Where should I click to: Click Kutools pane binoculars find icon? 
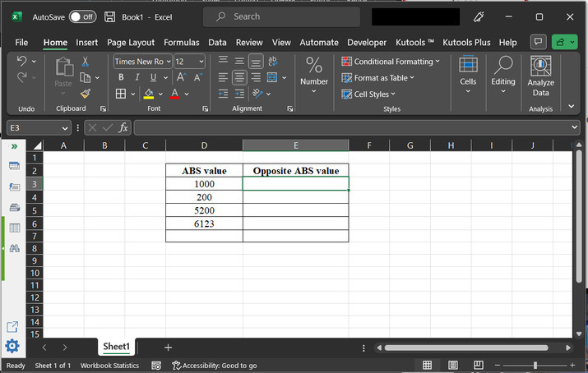pos(14,248)
